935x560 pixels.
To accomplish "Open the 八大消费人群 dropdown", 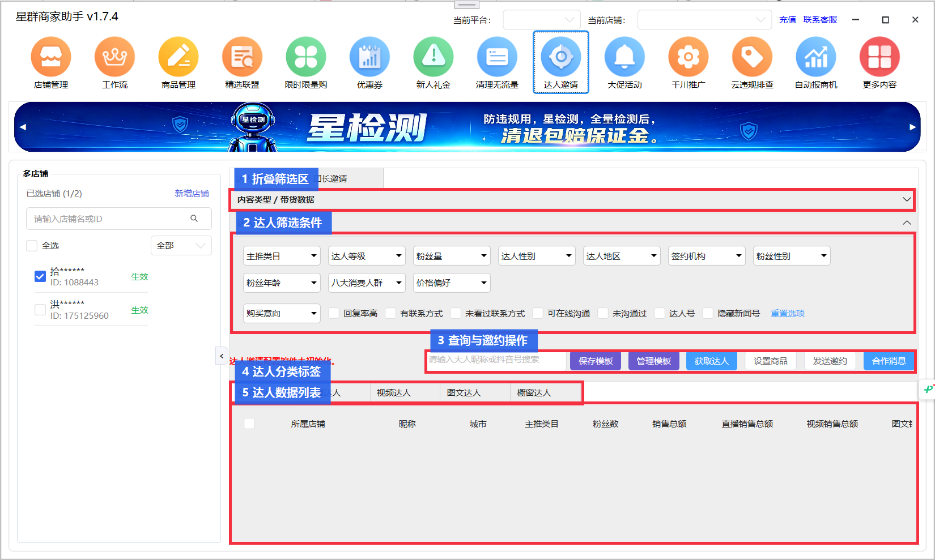I will [x=367, y=283].
